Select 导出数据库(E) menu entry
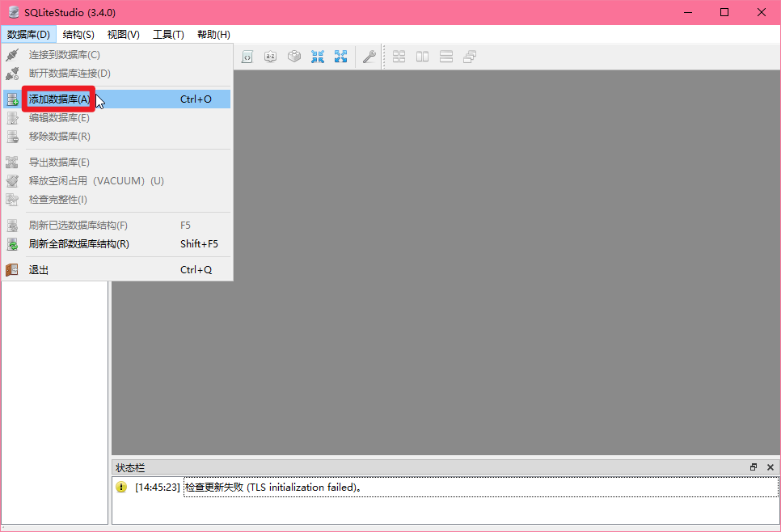The height and width of the screenshot is (532, 781). pos(116,162)
